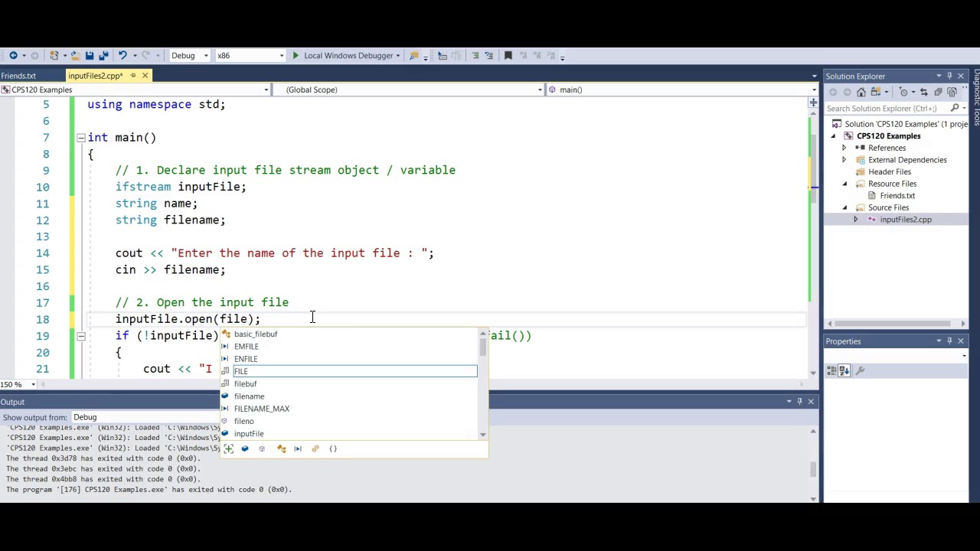980x551 pixels.
Task: Click the Comment Out Selection icon
Action: coord(475,55)
